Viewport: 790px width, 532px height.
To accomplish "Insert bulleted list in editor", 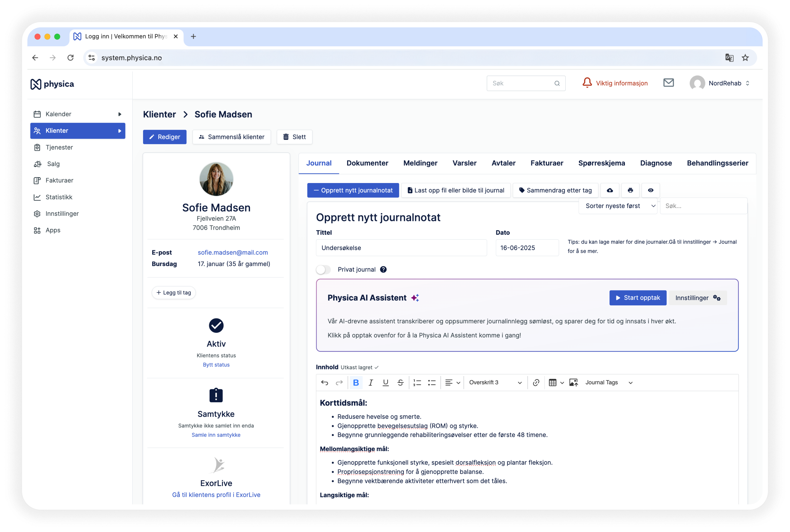I will point(432,383).
